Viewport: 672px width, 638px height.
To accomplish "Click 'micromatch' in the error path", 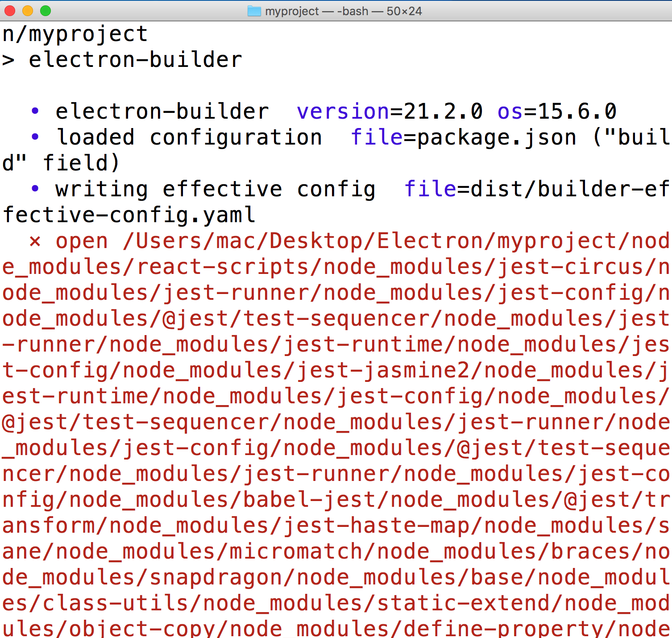I will pyautogui.click(x=296, y=551).
